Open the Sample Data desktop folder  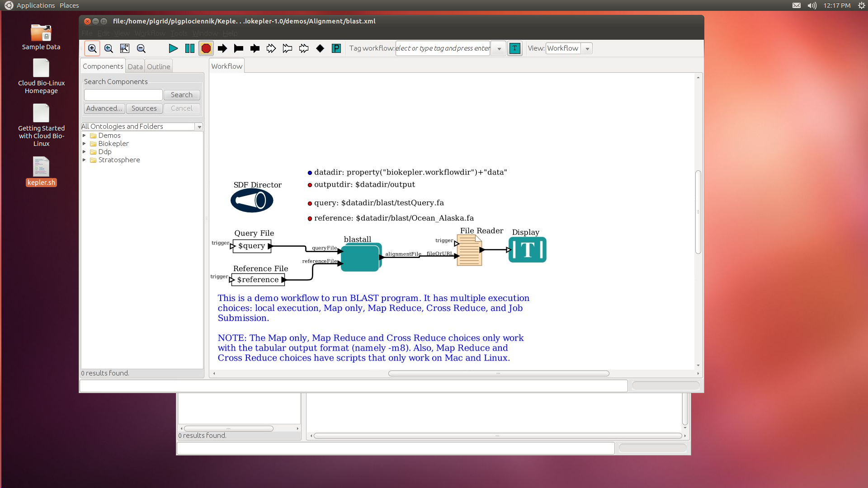41,37
